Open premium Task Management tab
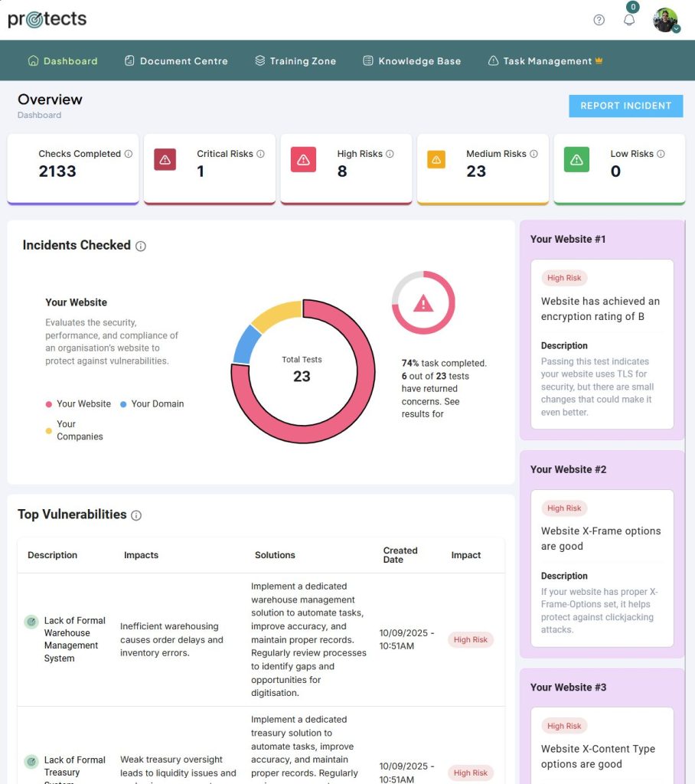 pos(546,60)
